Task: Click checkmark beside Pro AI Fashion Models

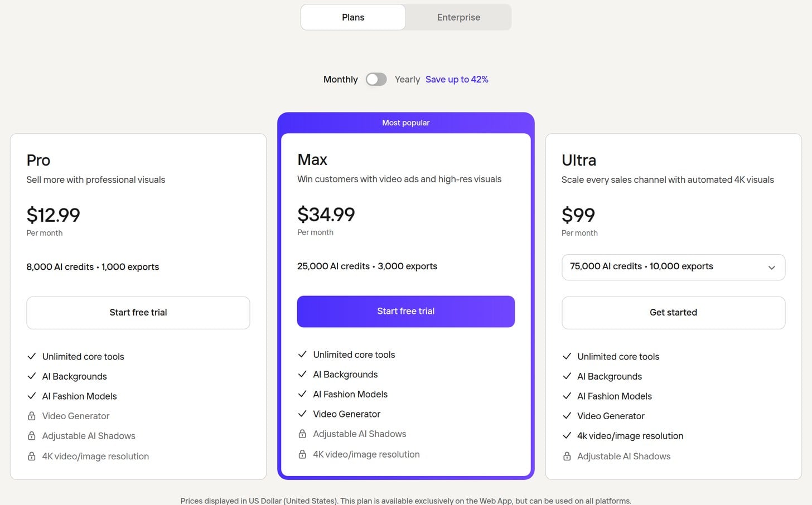Action: click(32, 396)
